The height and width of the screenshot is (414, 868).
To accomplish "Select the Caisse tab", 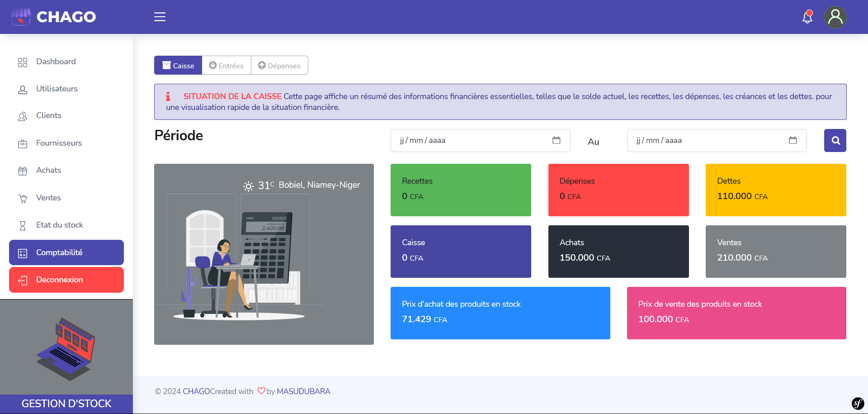I will click(x=178, y=66).
